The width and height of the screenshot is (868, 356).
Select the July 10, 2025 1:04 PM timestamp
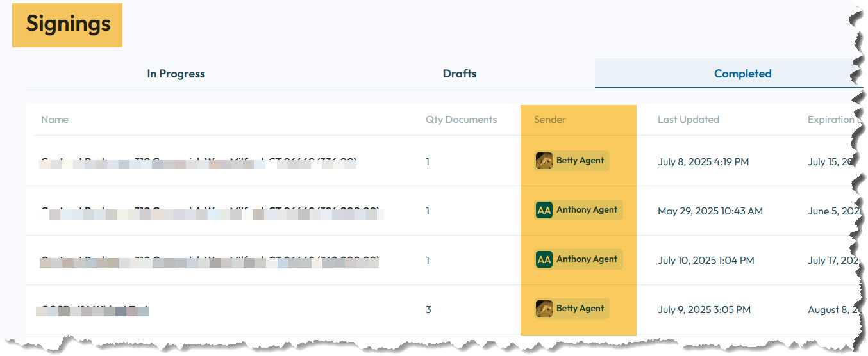coord(705,261)
